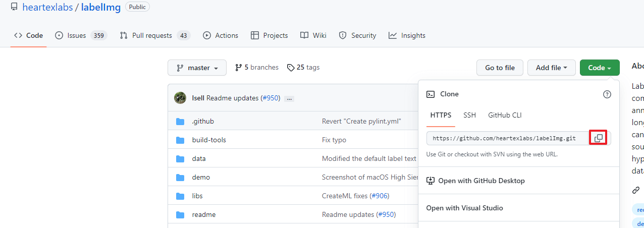Image resolution: width=644 pixels, height=228 pixels.
Task: View the 5 branches link
Action: pyautogui.click(x=257, y=67)
